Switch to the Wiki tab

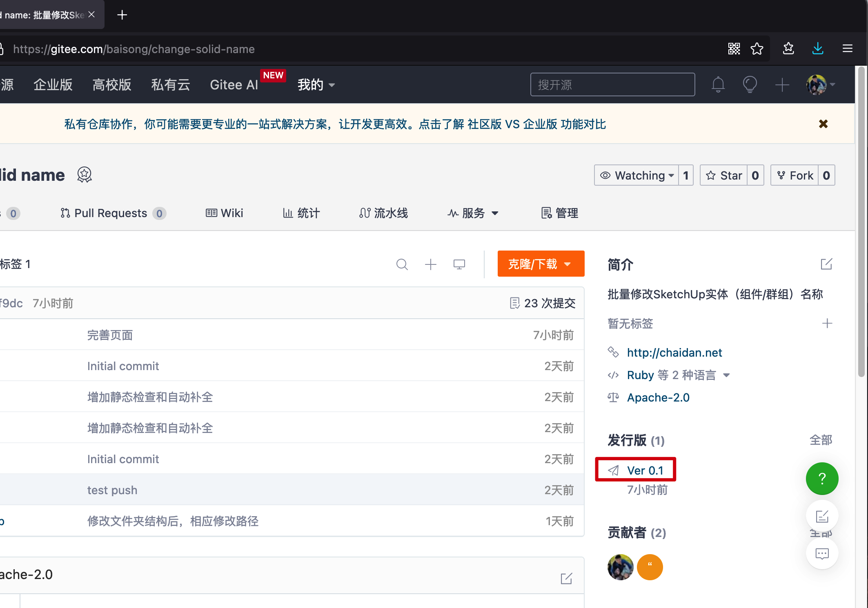click(x=224, y=213)
